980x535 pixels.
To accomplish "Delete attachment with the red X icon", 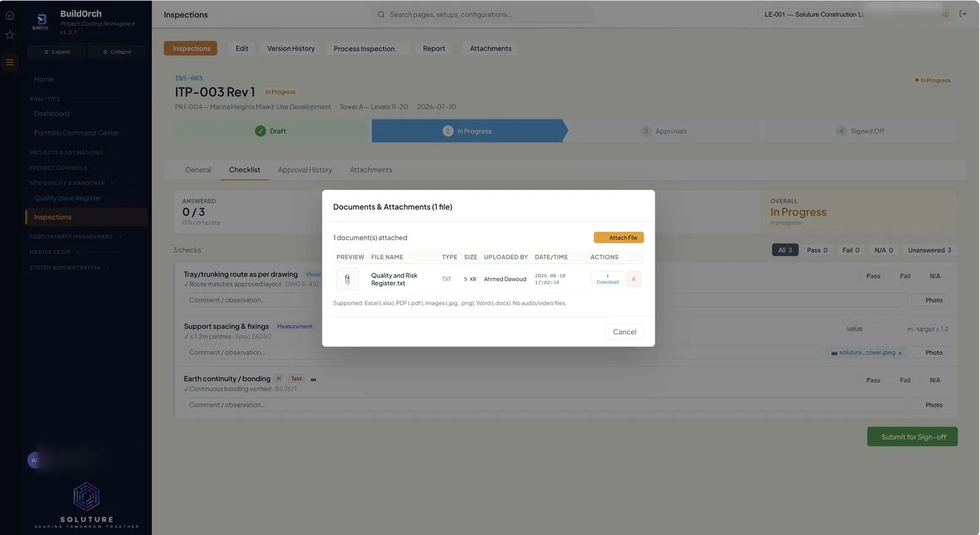I will pos(634,279).
